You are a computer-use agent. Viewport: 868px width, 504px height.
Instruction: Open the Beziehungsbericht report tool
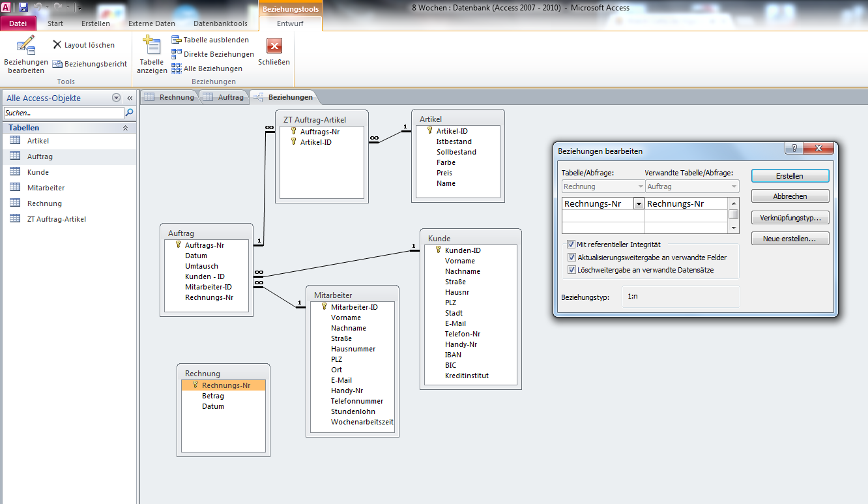(90, 64)
